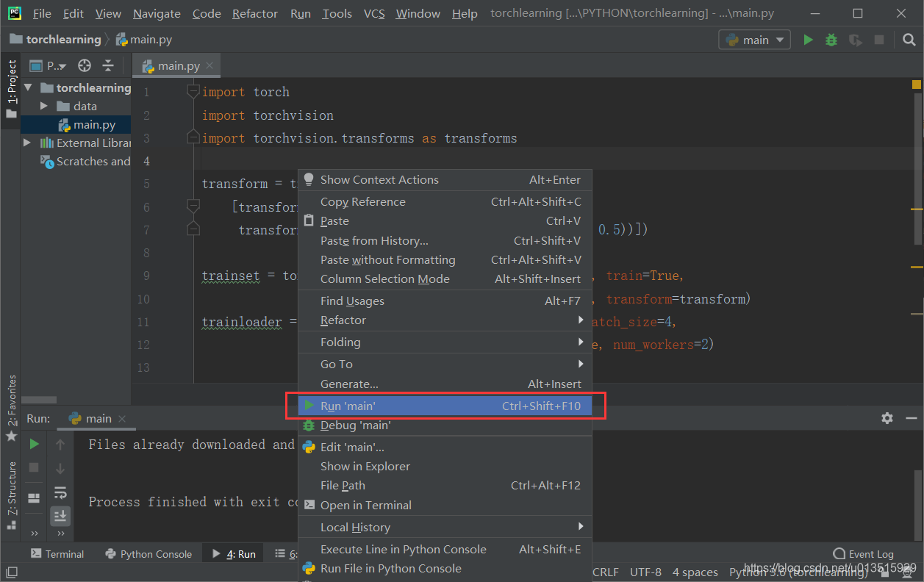The width and height of the screenshot is (924, 582).
Task: Collapse all nodes in the Project panel
Action: (107, 65)
